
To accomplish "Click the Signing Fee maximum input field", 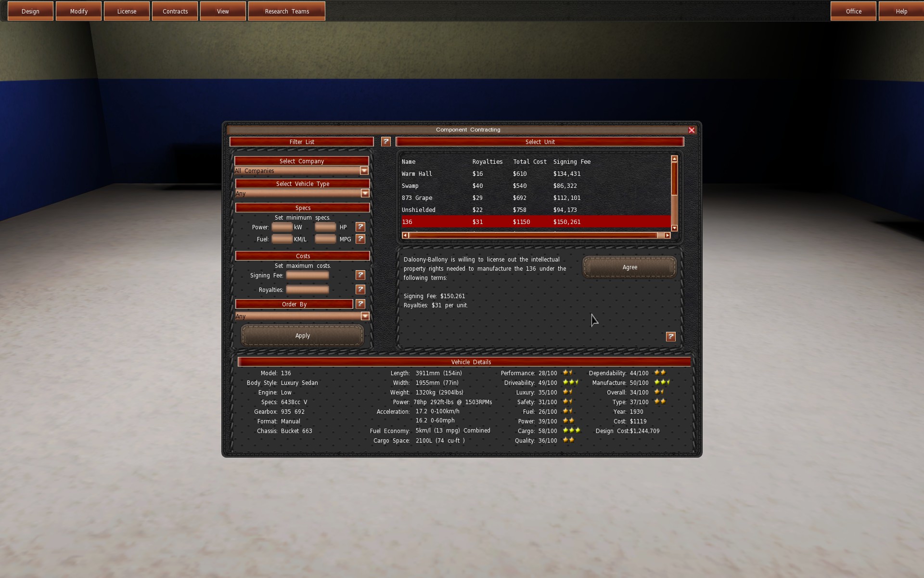I will (307, 275).
